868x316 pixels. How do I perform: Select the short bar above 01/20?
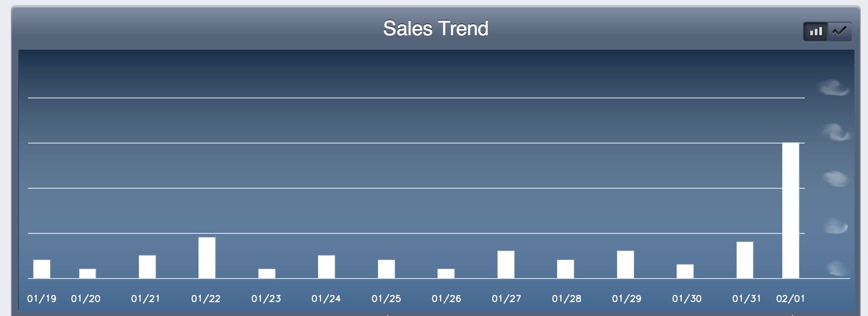coord(88,274)
